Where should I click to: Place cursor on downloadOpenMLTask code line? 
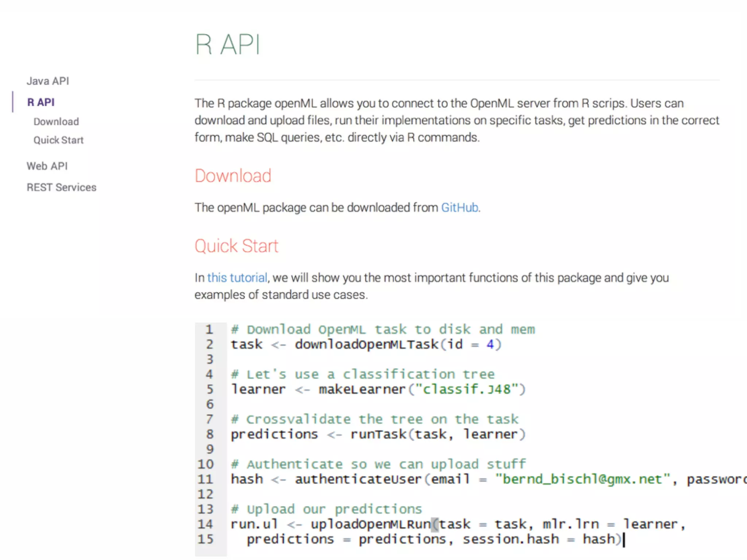pos(366,345)
